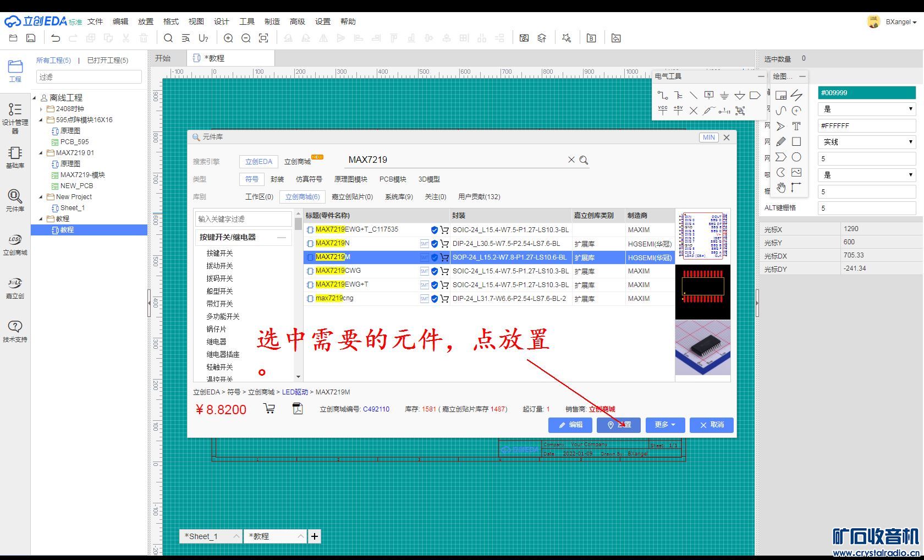Click the 取消 button
The width and height of the screenshot is (924, 560).
pyautogui.click(x=712, y=425)
